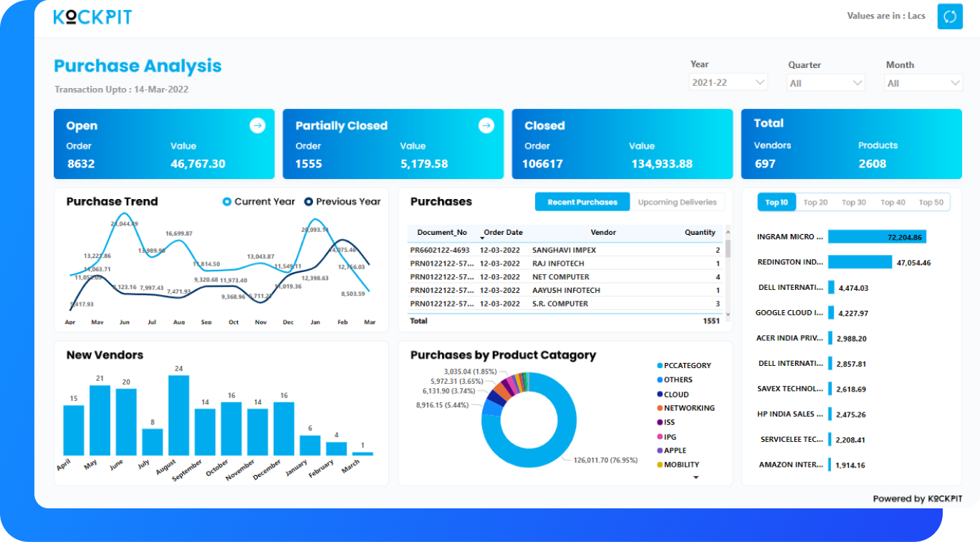This screenshot has width=980, height=542.
Task: Click the MOBILITY legend entry
Action: click(677, 465)
